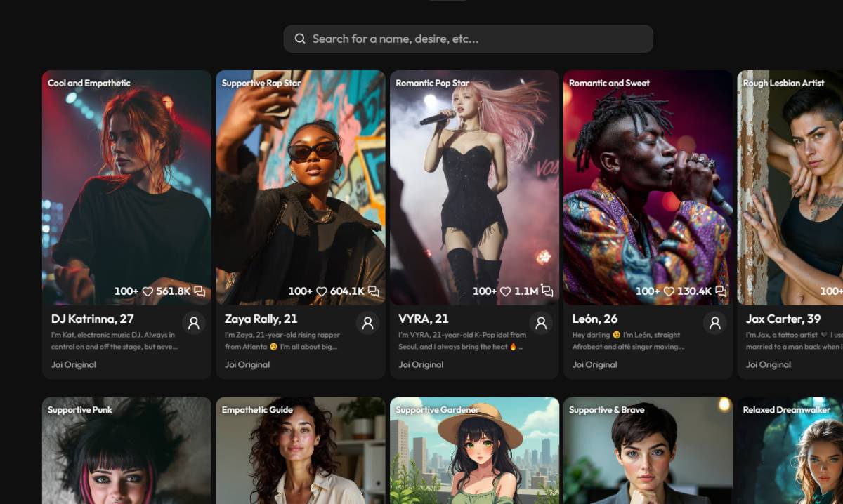Click Joi Original under VYRA
The image size is (843, 504).
421,364
